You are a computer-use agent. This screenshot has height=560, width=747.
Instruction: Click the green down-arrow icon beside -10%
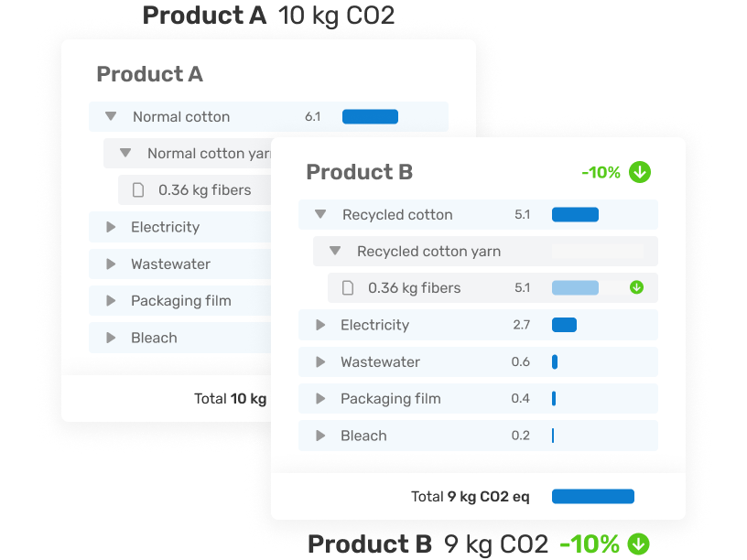(640, 172)
